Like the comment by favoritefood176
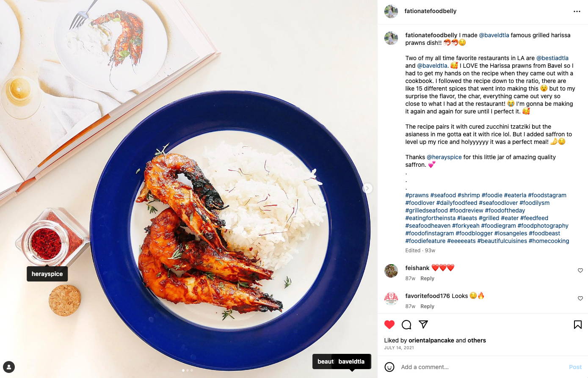Image resolution: width=588 pixels, height=378 pixels. click(x=580, y=298)
